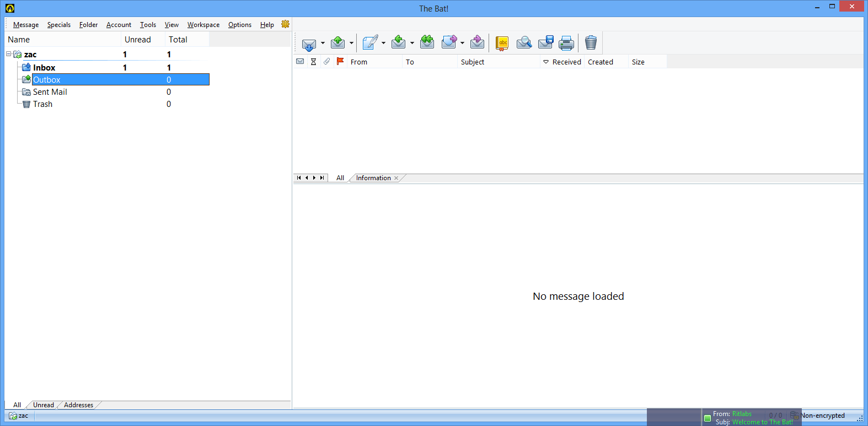Open the Tools menu
Viewport: 868px width, 426px height.
coord(148,25)
